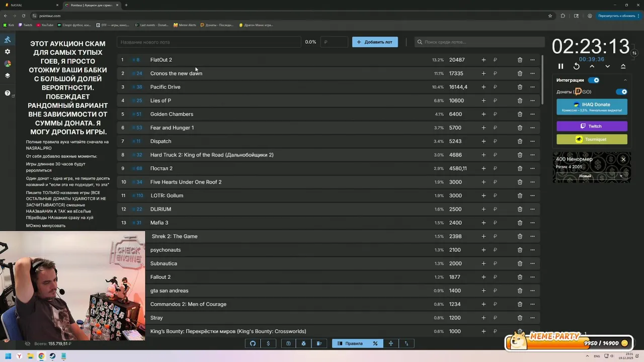Add amount to Mafia 3 lot
The width and height of the screenshot is (644, 362).
(x=484, y=223)
